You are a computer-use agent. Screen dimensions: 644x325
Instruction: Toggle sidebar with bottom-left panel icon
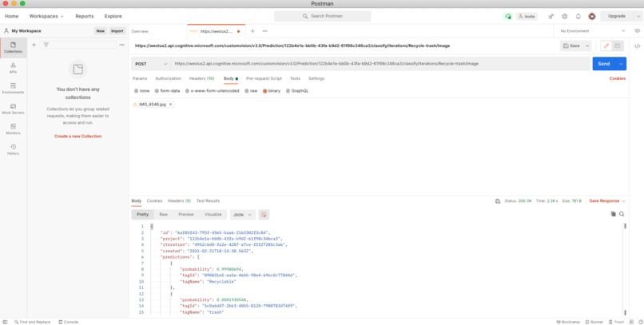pos(6,322)
